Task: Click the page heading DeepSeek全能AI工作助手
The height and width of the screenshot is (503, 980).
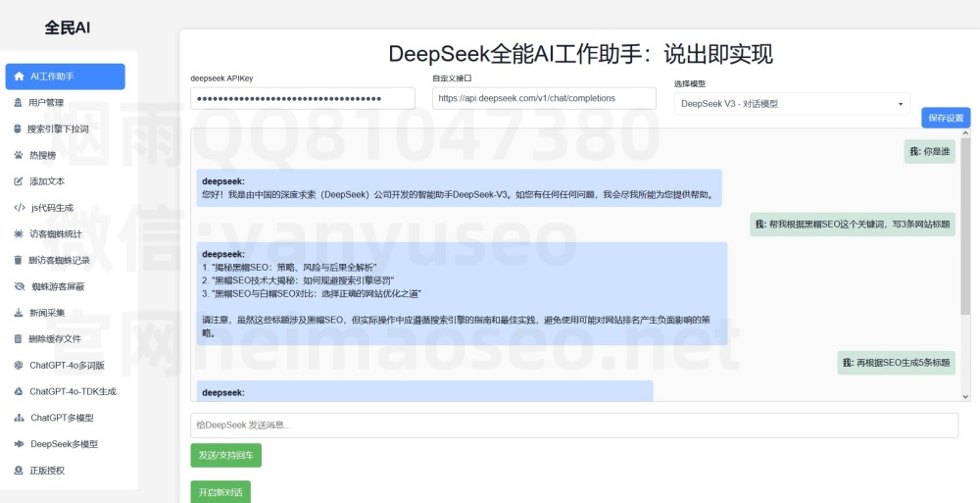Action: 580,54
